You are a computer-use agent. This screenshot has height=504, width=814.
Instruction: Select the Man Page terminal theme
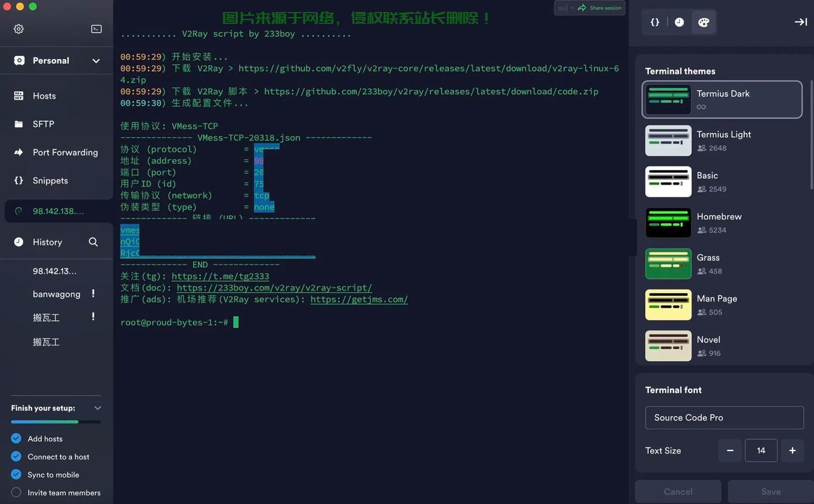point(722,304)
